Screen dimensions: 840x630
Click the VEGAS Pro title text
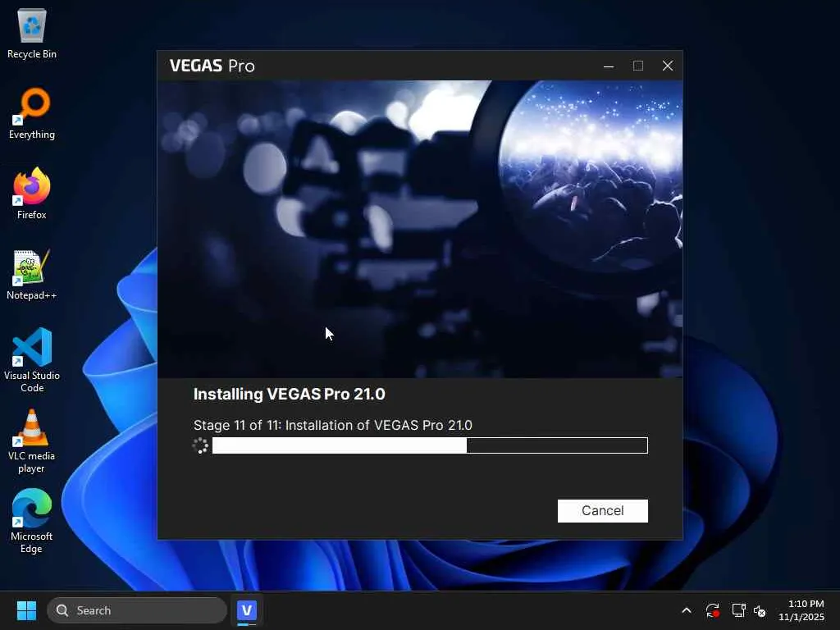(212, 66)
